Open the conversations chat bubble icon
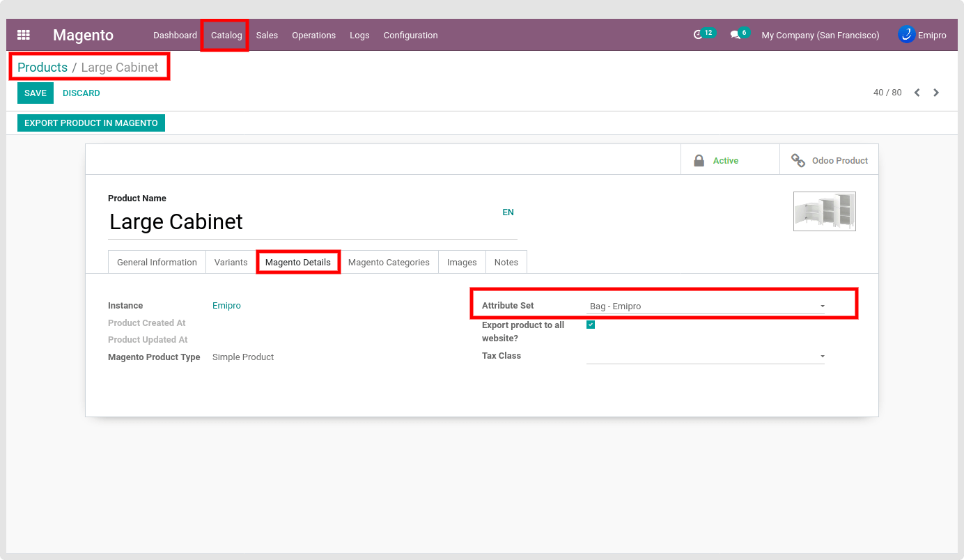This screenshot has width=964, height=560. pos(735,35)
